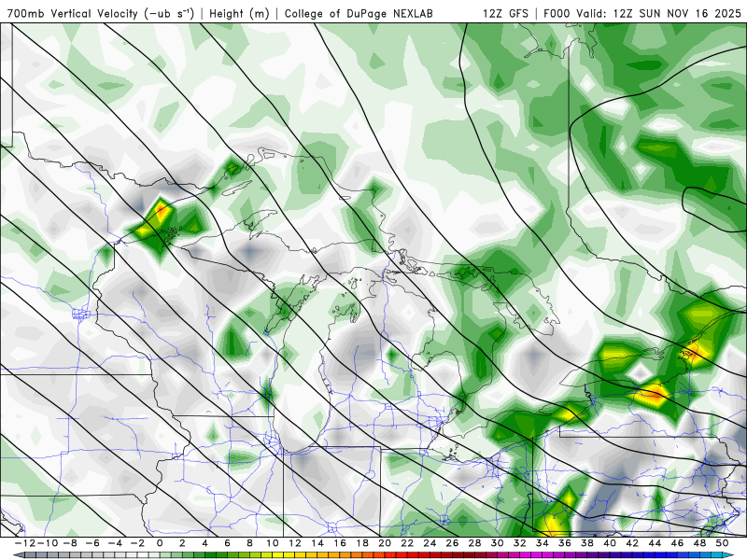Click the '8' color scale label
This screenshot has height=560, width=747.
249,543
